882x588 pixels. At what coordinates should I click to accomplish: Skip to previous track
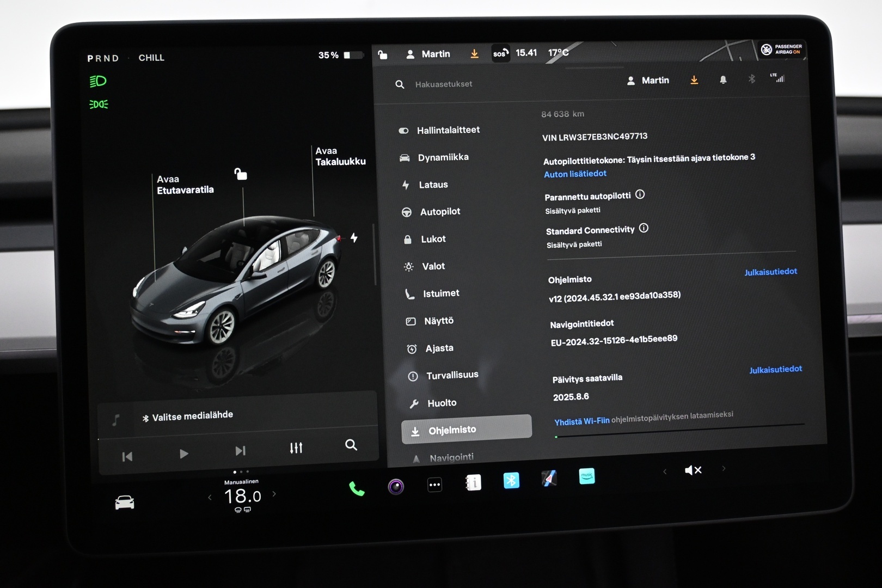point(127,456)
